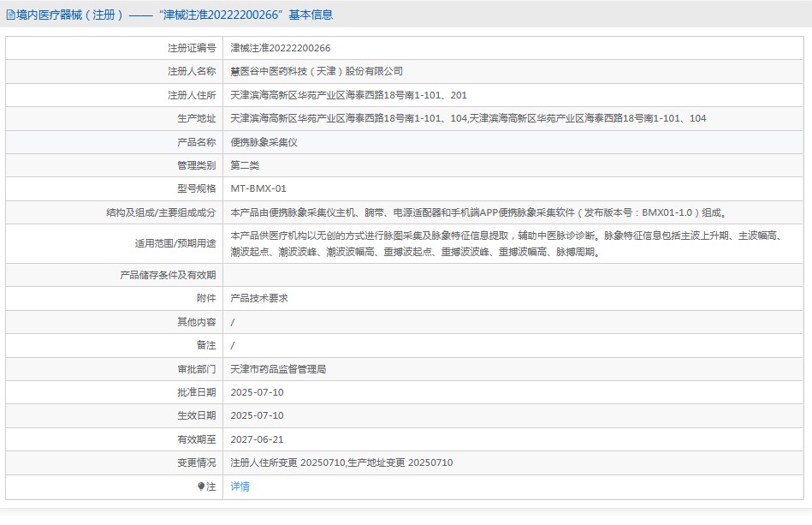812x525 pixels.
Task: Click registrant name 慧医谷中医药科技（天津）股份有限公司
Action: 317,72
